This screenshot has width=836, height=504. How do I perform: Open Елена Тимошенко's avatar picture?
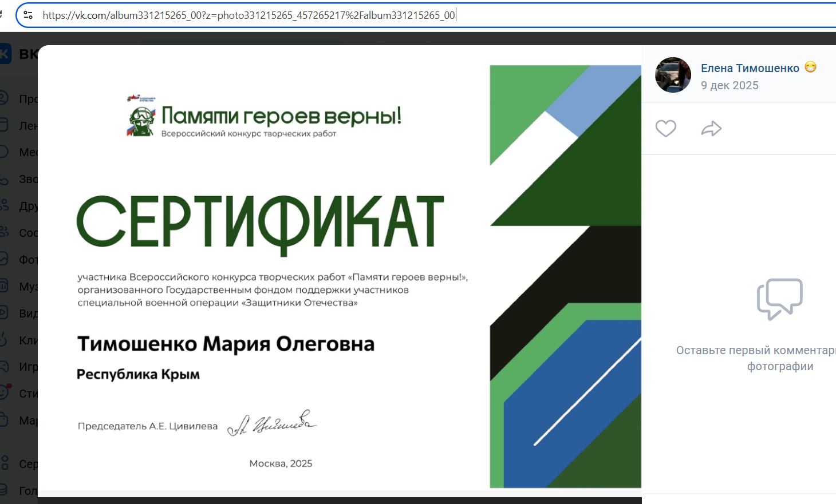(673, 75)
